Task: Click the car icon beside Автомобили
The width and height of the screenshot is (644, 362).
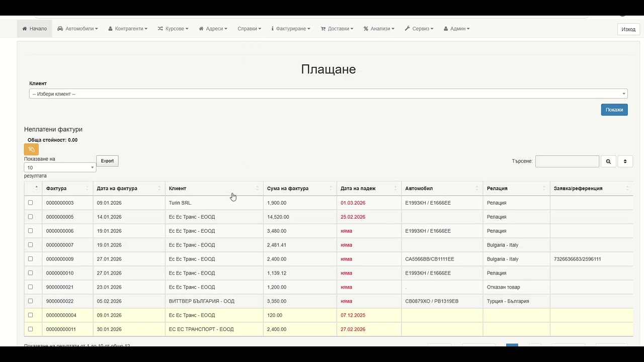Action: 60,29
